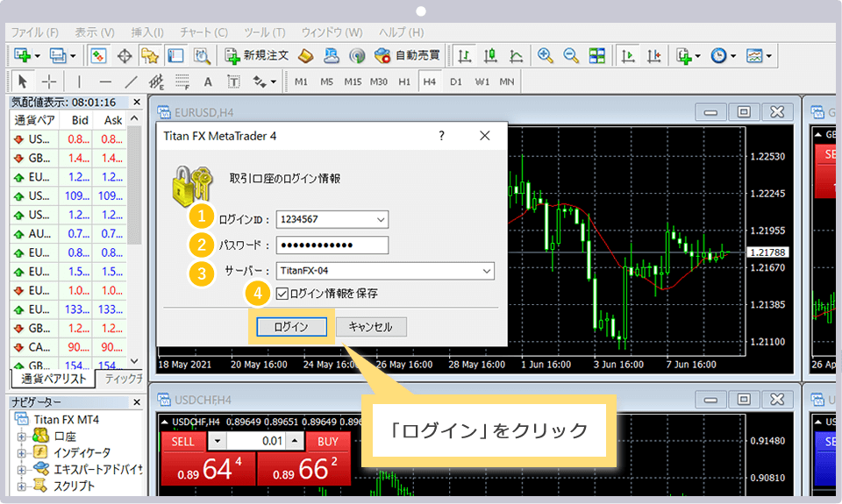Select the M30 timeframe
Viewport: 842px width, 504px height.
(379, 82)
